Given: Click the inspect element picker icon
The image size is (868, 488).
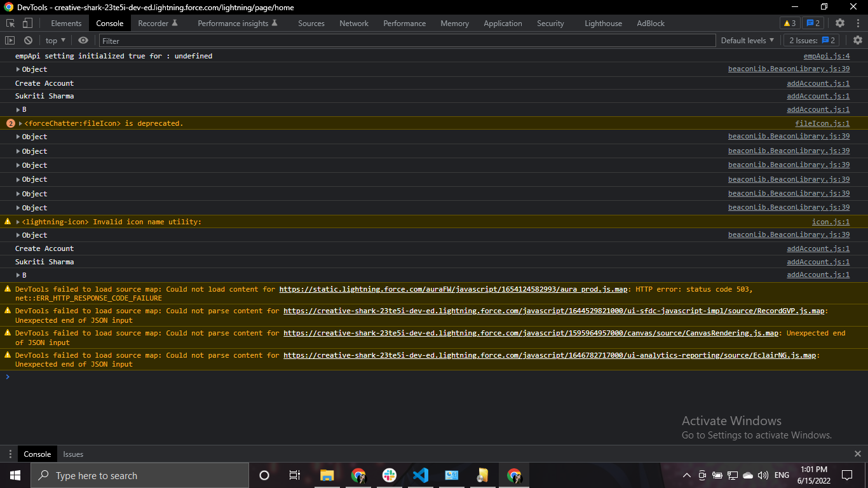Looking at the screenshot, I should [x=11, y=24].
